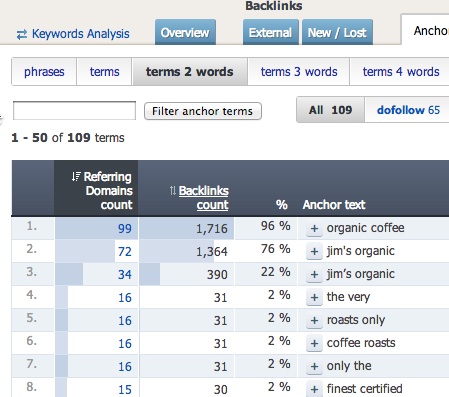This screenshot has height=397, width=449.
Task: Expand the 'organic coffee' anchor row
Action: click(x=314, y=229)
